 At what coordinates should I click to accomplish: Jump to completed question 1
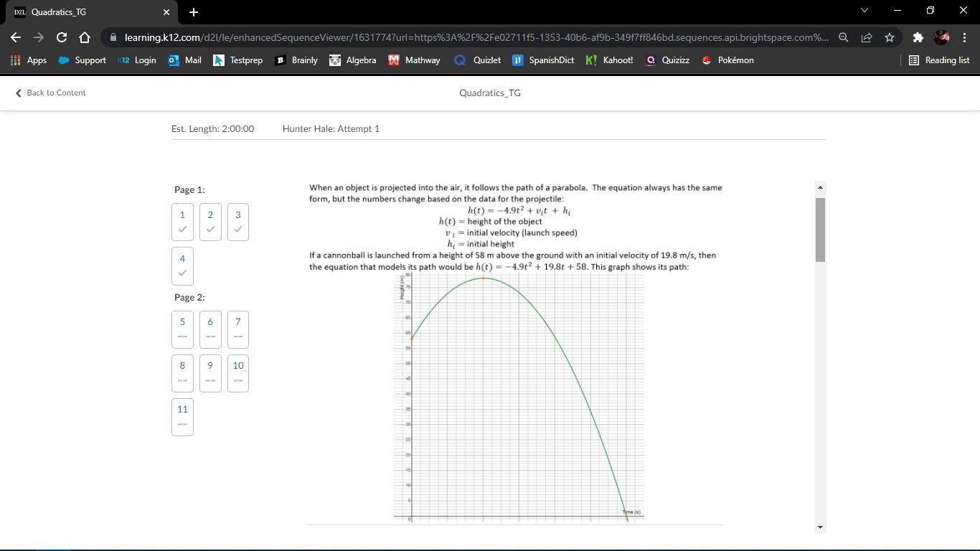[x=182, y=222]
